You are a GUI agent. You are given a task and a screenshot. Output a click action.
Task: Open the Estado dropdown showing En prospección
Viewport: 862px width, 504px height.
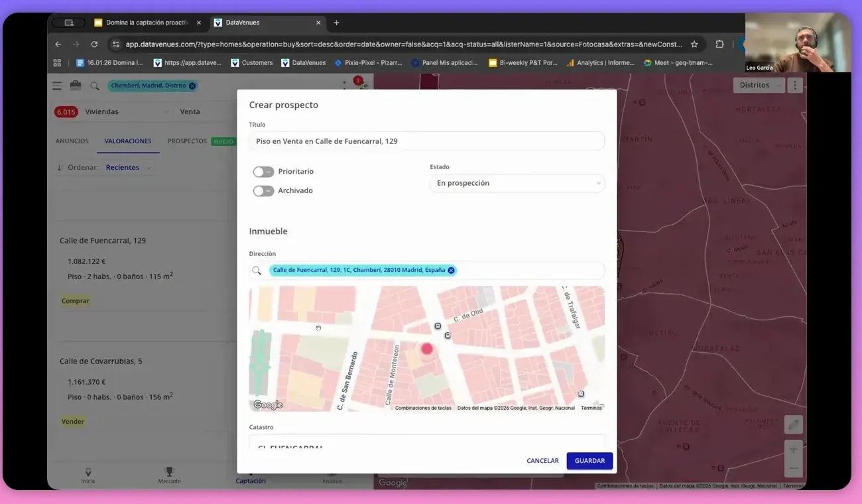517,183
